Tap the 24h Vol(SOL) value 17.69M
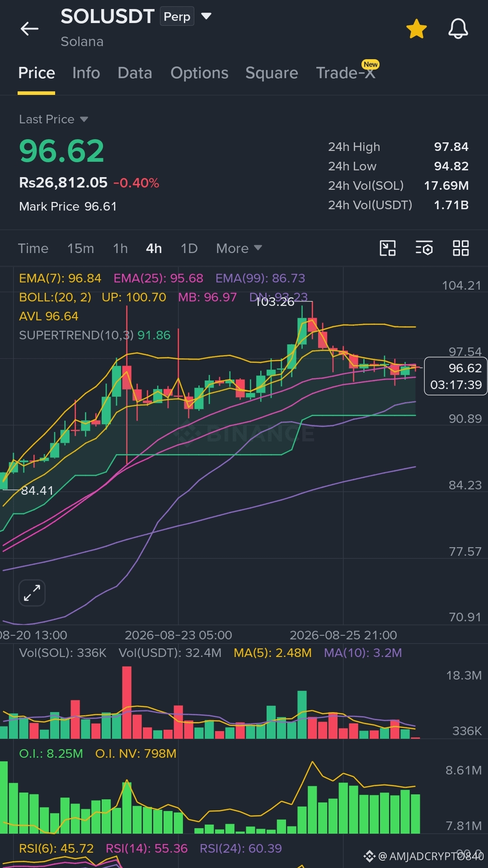This screenshot has width=488, height=868. [446, 186]
